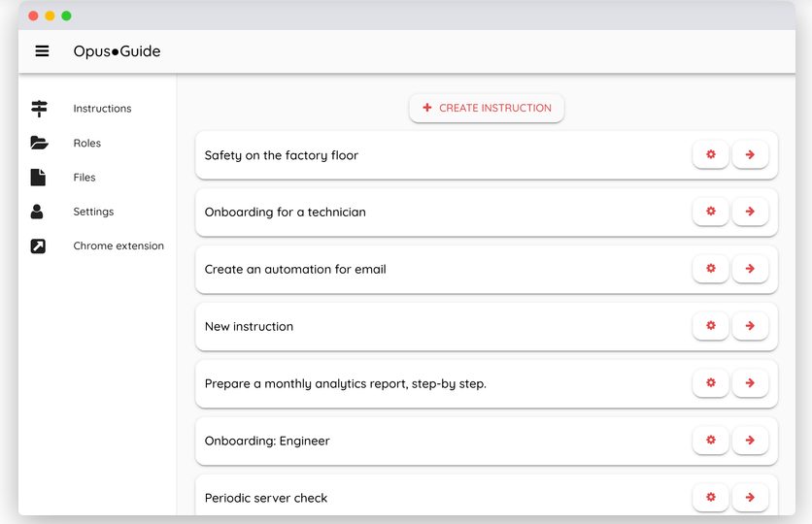812x524 pixels.
Task: Open New instruction using its arrow button
Action: tap(750, 326)
